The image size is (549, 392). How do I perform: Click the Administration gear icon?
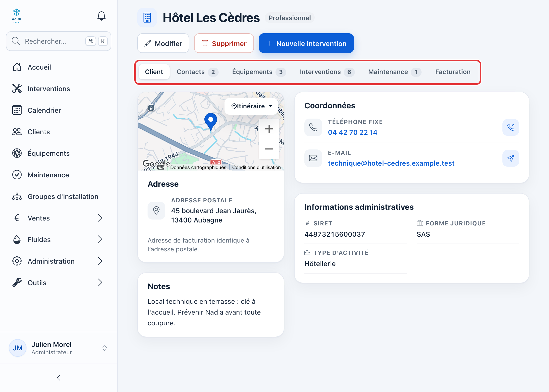click(x=17, y=261)
